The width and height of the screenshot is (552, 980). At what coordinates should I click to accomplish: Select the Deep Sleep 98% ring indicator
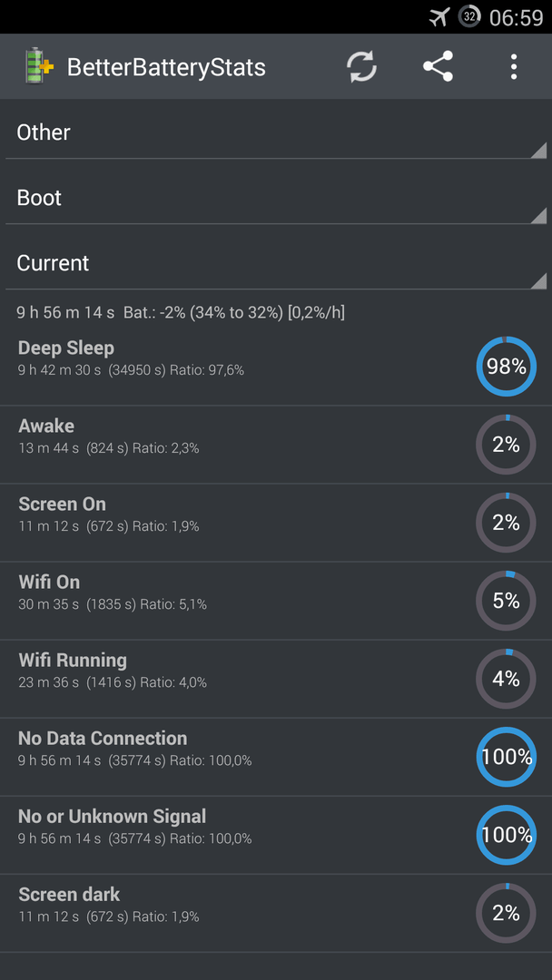[x=507, y=367]
